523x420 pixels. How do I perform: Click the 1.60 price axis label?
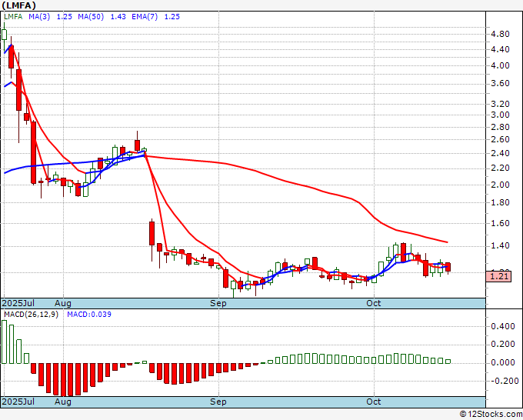click(x=500, y=223)
